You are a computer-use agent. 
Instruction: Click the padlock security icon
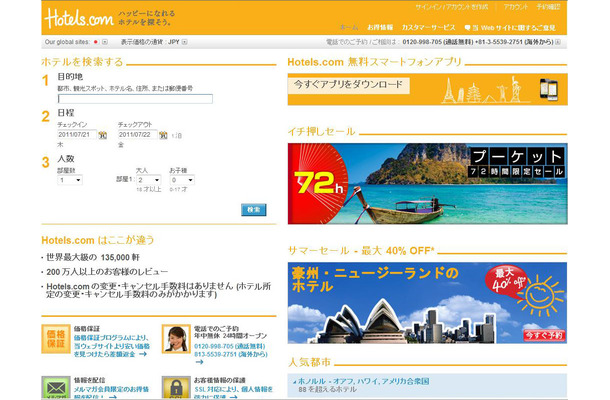pyautogui.click(x=176, y=388)
